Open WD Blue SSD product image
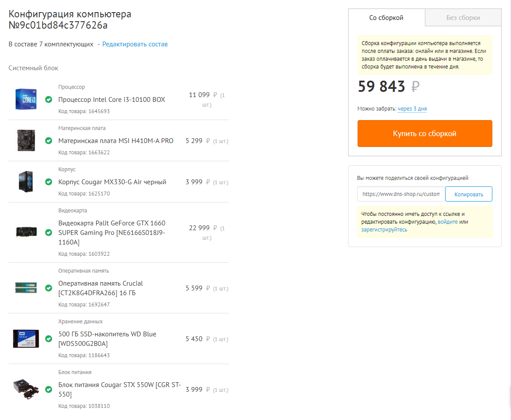This screenshot has height=420, width=511. click(26, 339)
